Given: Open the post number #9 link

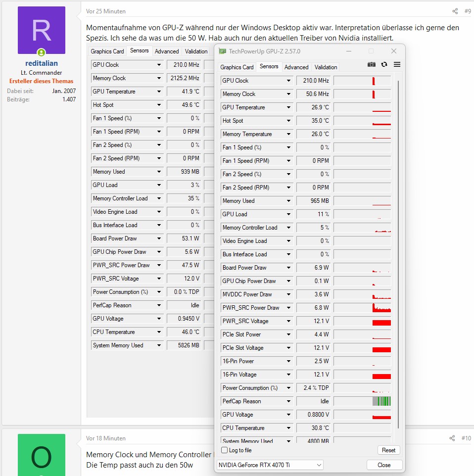Looking at the screenshot, I should (x=468, y=11).
